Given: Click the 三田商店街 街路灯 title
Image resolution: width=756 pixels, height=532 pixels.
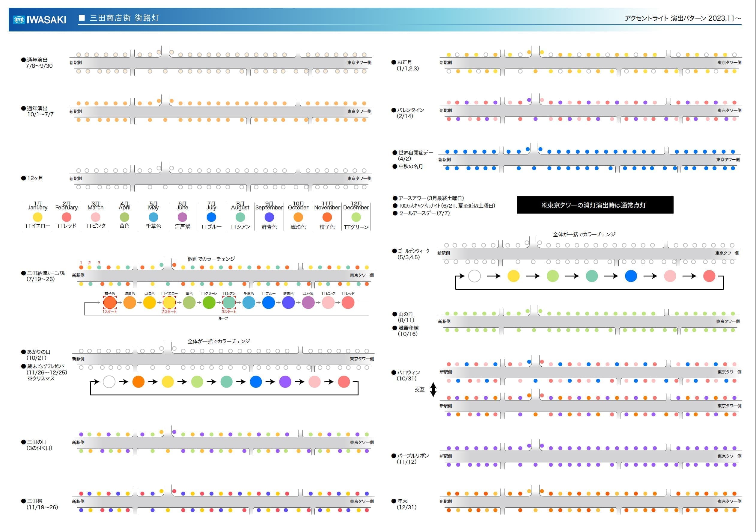Looking at the screenshot, I should coord(124,18).
